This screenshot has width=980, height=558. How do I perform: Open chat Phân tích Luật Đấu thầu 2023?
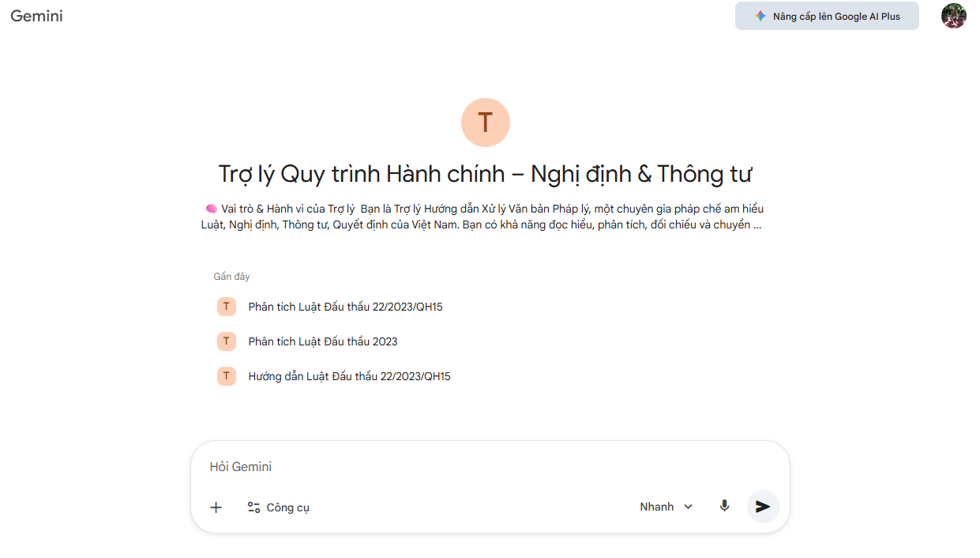click(323, 341)
